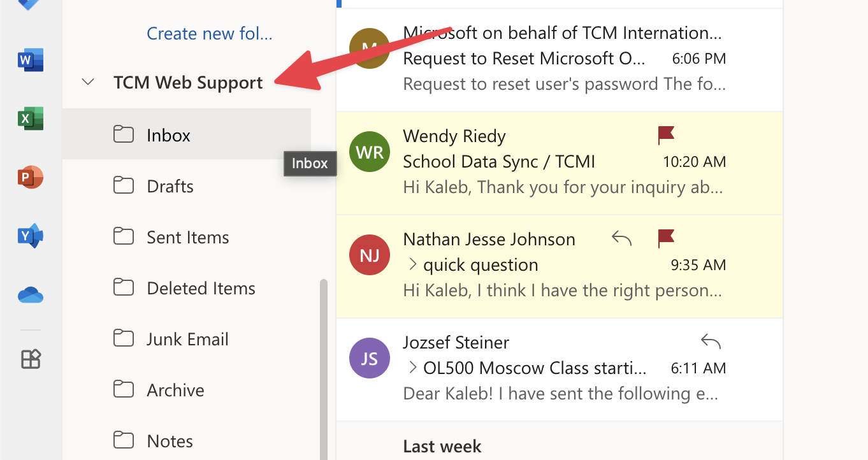
Task: Click the Deleted Items folder icon
Action: [x=124, y=287]
